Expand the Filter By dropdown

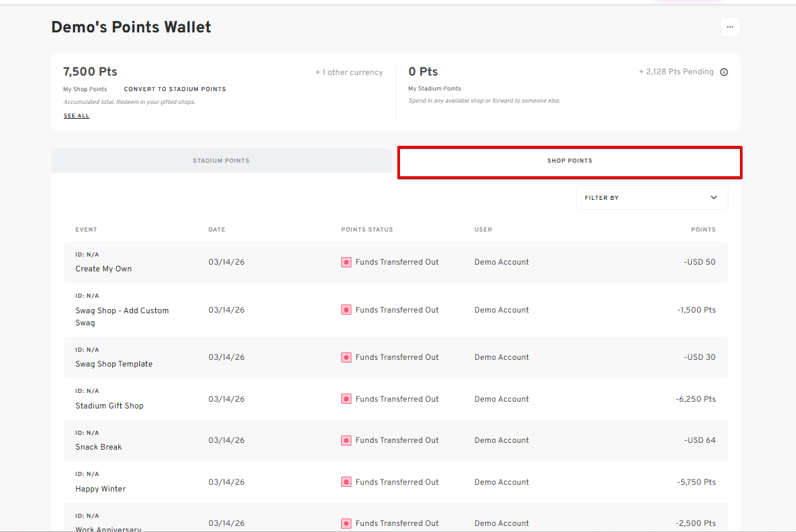(651, 198)
